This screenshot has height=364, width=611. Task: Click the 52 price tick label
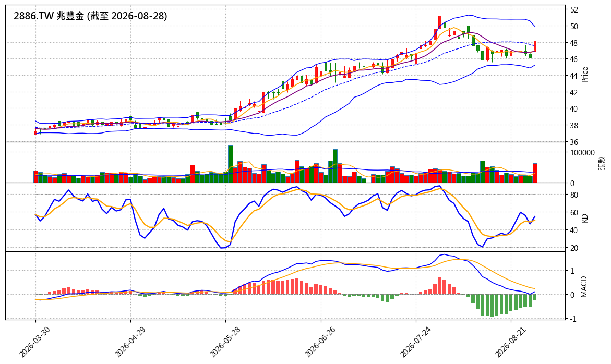tap(574, 10)
